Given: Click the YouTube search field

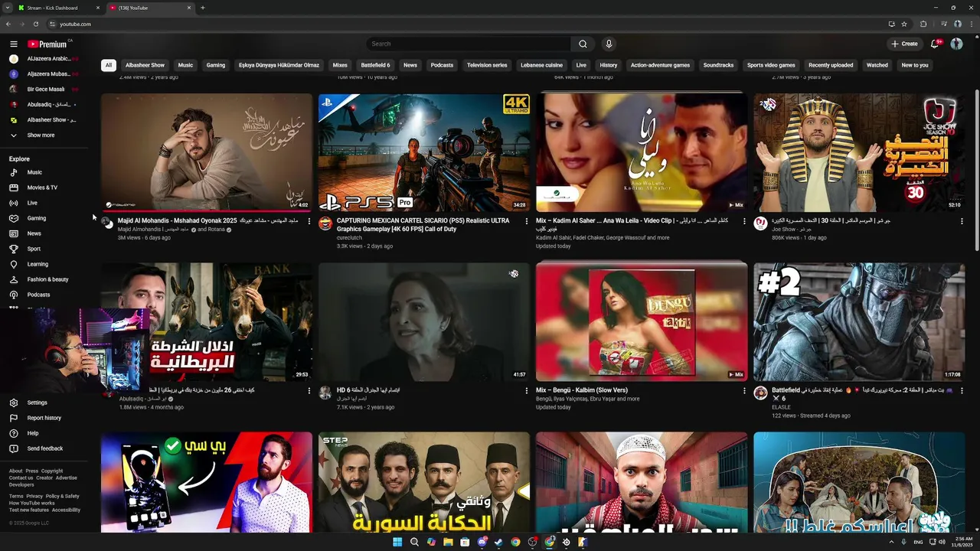Looking at the screenshot, I should (x=469, y=44).
